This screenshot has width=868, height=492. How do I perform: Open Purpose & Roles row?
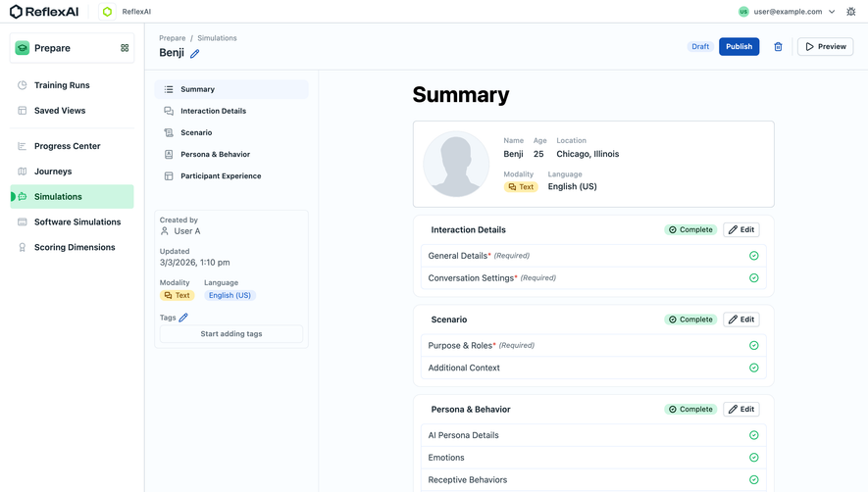click(593, 345)
